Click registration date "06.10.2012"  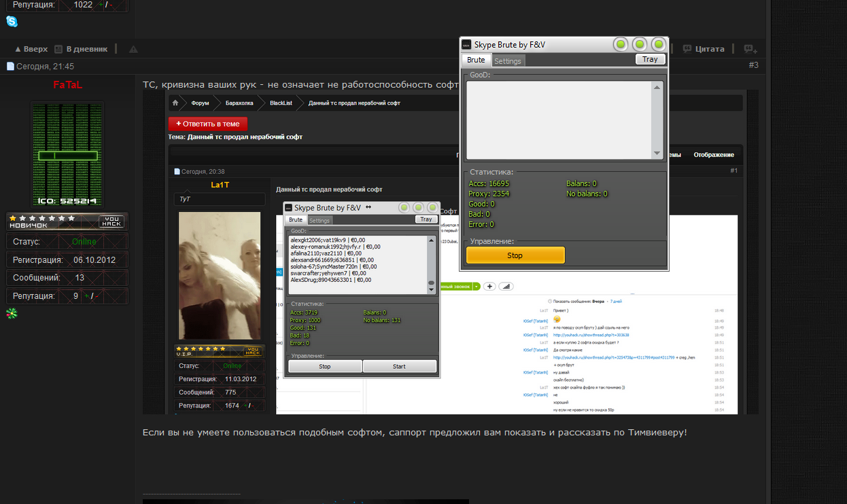(x=95, y=260)
